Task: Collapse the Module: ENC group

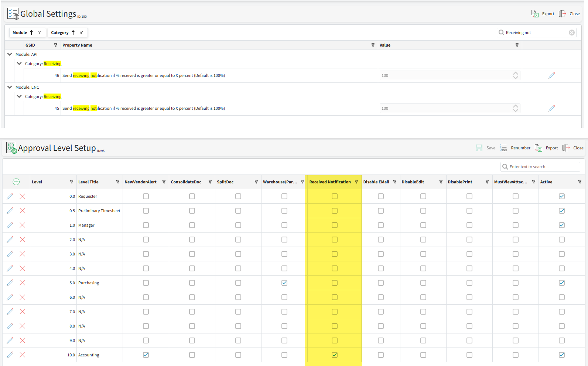Action: [x=10, y=87]
